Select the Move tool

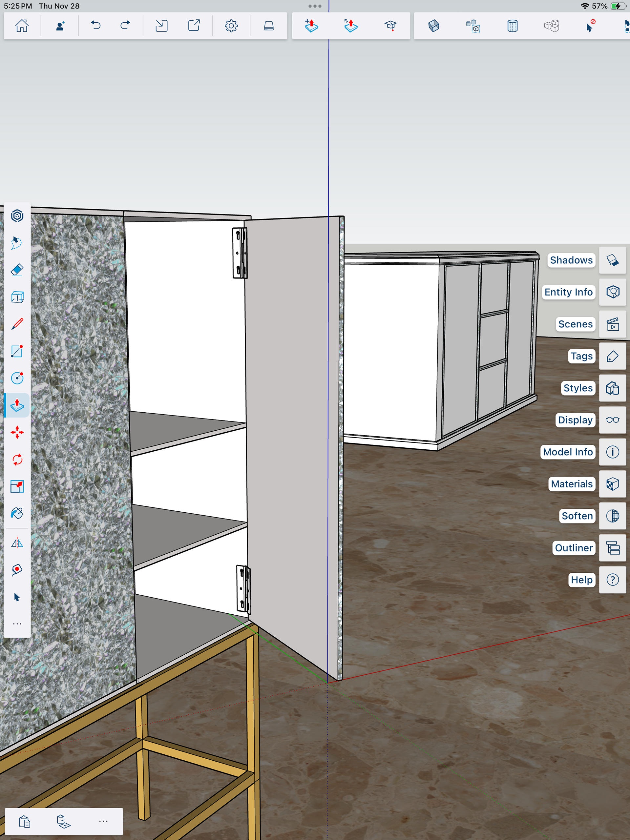click(x=17, y=433)
